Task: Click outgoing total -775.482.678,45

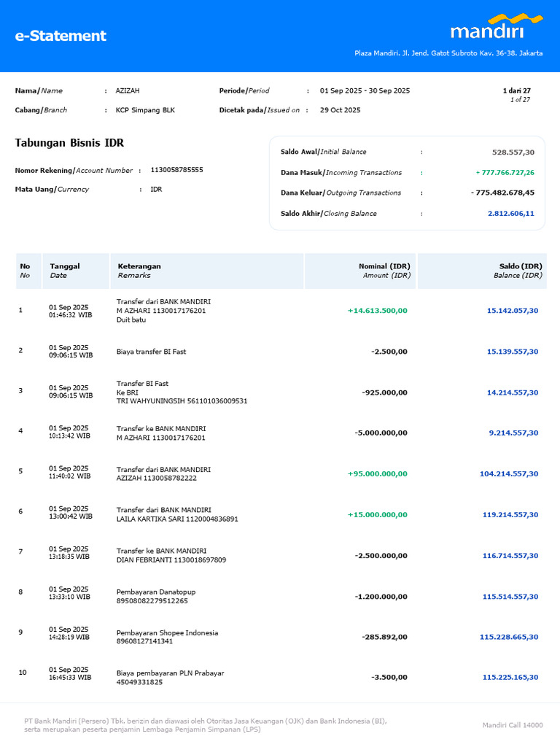Action: pos(502,193)
